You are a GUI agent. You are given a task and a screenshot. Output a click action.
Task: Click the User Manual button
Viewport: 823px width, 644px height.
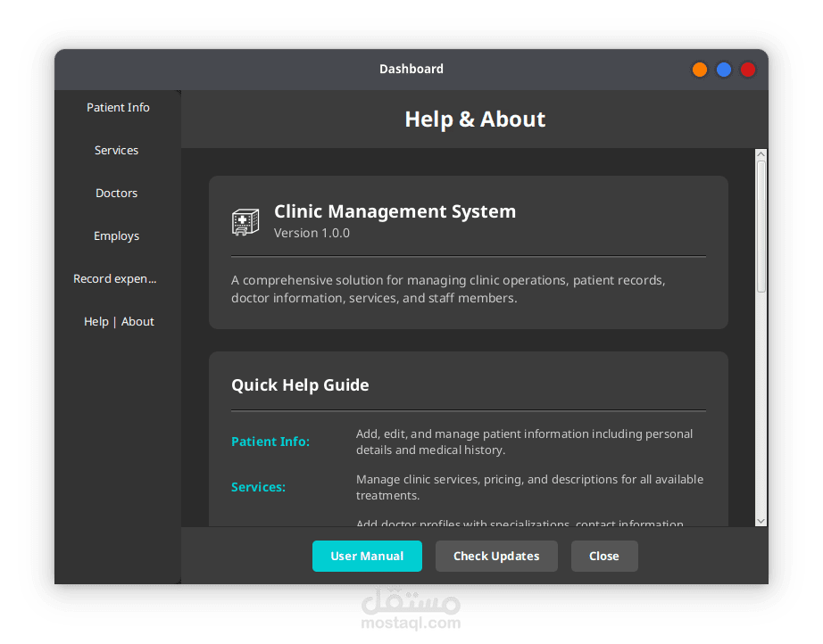pos(367,556)
